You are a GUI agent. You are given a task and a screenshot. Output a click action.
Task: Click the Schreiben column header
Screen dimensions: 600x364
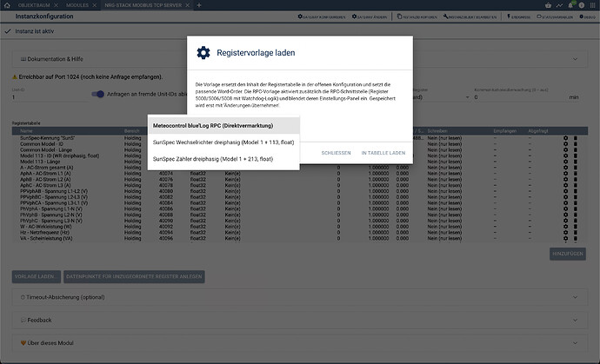coord(437,131)
